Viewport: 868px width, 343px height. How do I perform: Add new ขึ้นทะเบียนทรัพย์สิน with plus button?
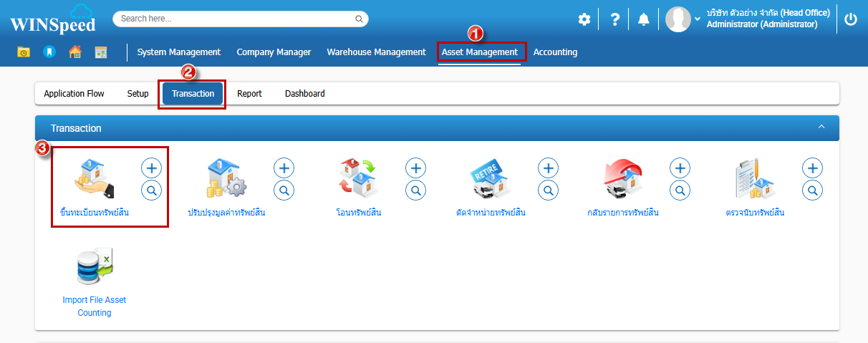pos(151,168)
